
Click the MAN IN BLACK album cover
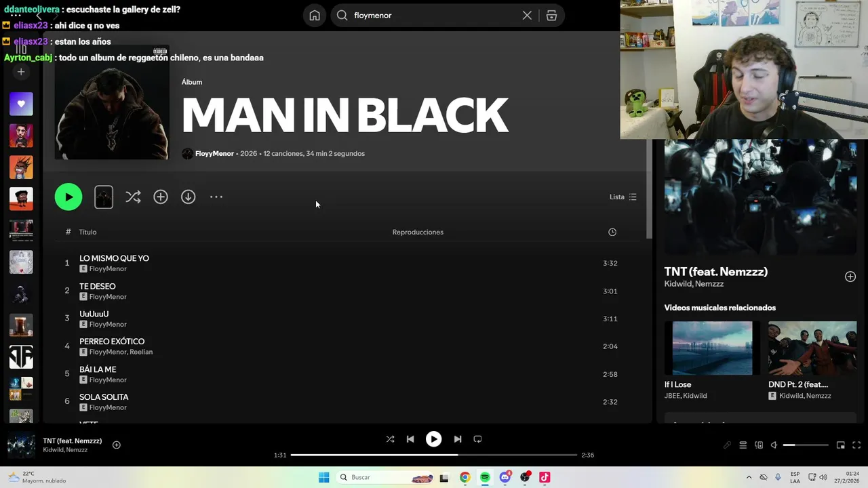[x=112, y=102]
